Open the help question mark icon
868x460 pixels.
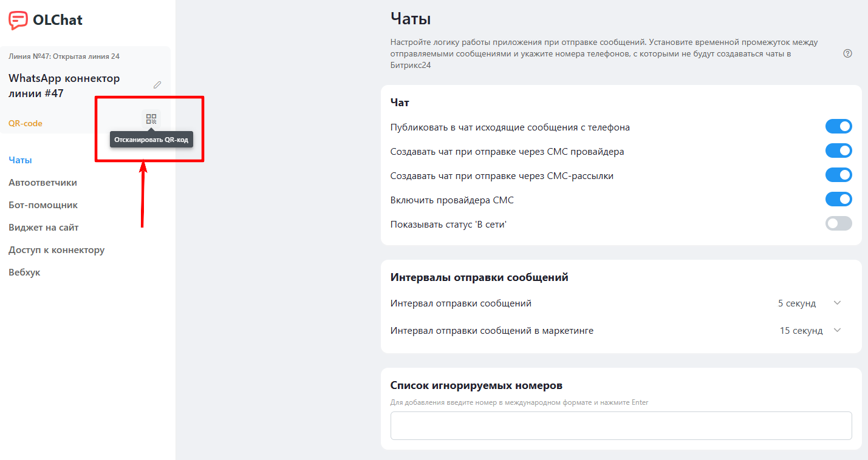point(847,53)
